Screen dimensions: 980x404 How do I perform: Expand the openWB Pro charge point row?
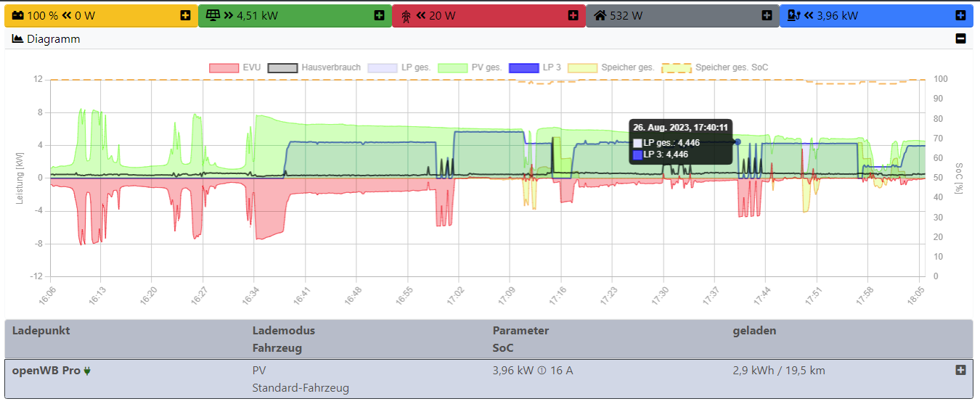(x=960, y=371)
